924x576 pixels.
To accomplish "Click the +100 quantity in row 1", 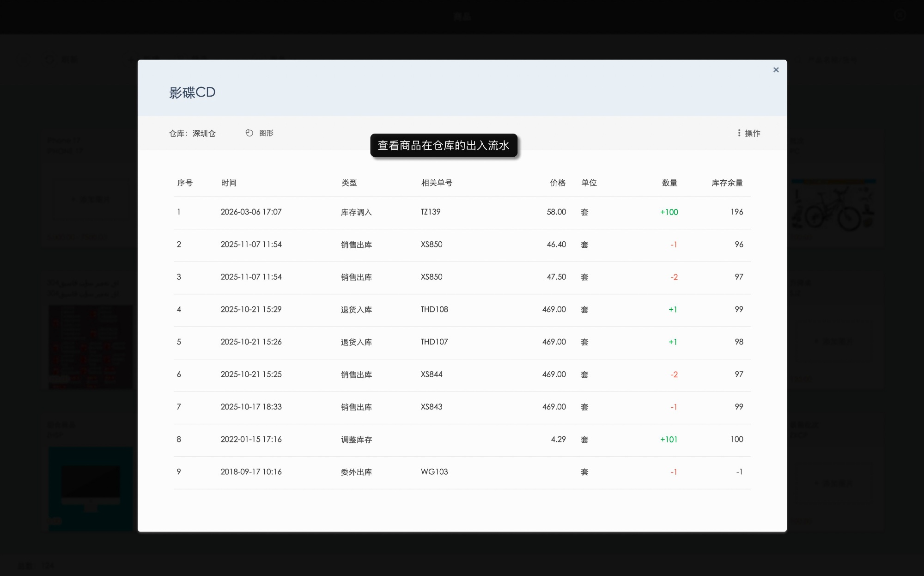I will tap(669, 212).
